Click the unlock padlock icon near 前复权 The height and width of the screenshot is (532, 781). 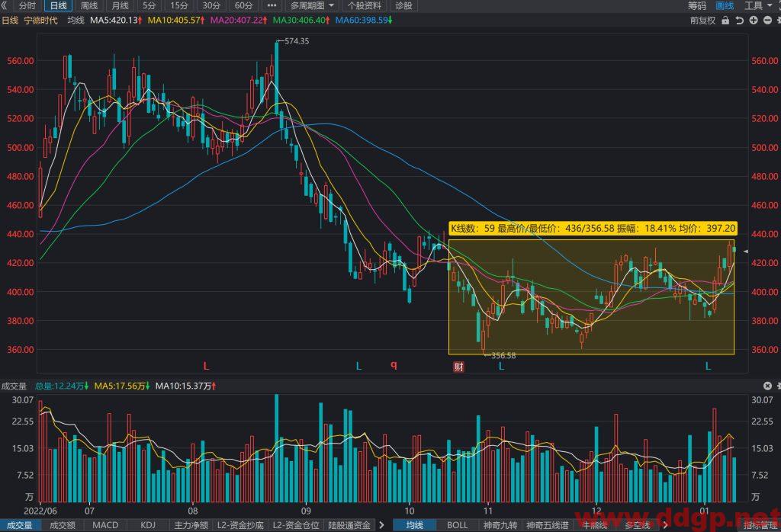(725, 21)
